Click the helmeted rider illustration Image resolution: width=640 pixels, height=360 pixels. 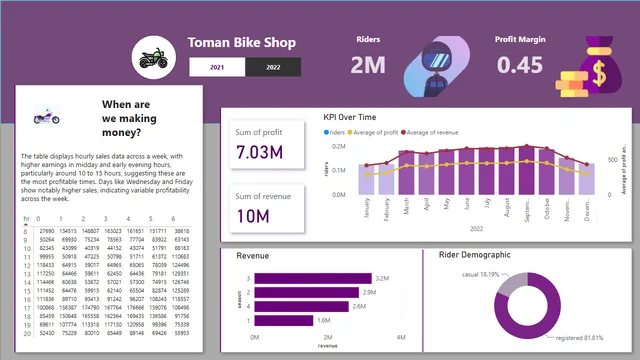point(437,67)
